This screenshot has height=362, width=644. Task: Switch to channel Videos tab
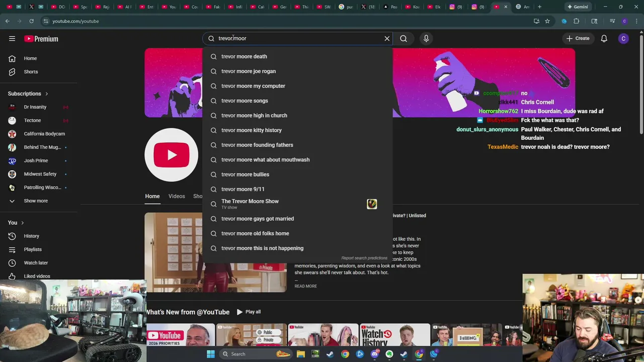(177, 196)
